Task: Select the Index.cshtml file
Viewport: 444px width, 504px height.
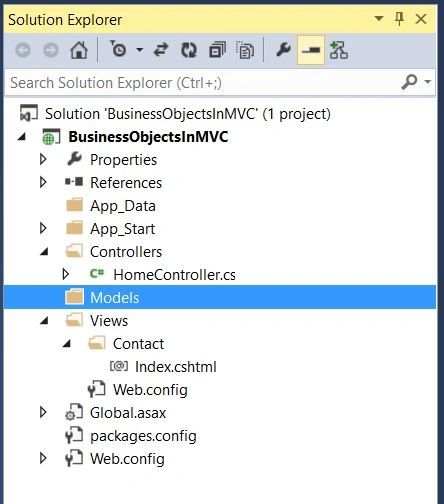Action: [176, 367]
